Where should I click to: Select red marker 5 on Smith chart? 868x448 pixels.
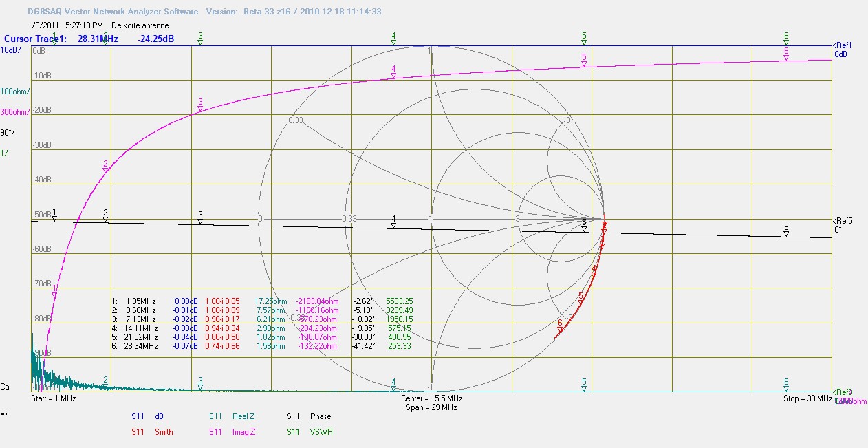click(581, 299)
